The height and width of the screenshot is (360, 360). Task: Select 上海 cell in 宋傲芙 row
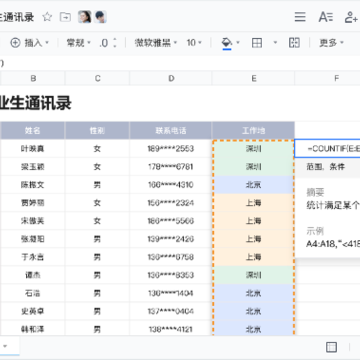[253, 221]
